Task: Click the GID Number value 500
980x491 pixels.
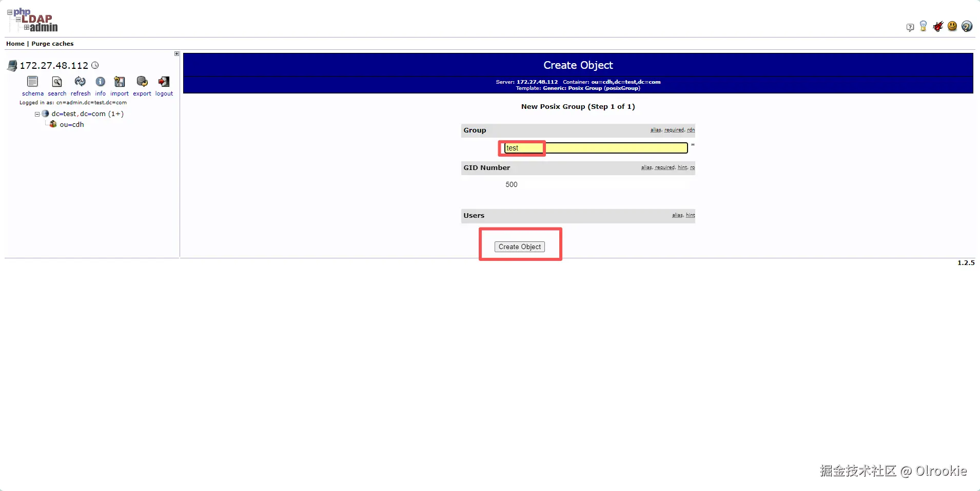Action: tap(512, 184)
